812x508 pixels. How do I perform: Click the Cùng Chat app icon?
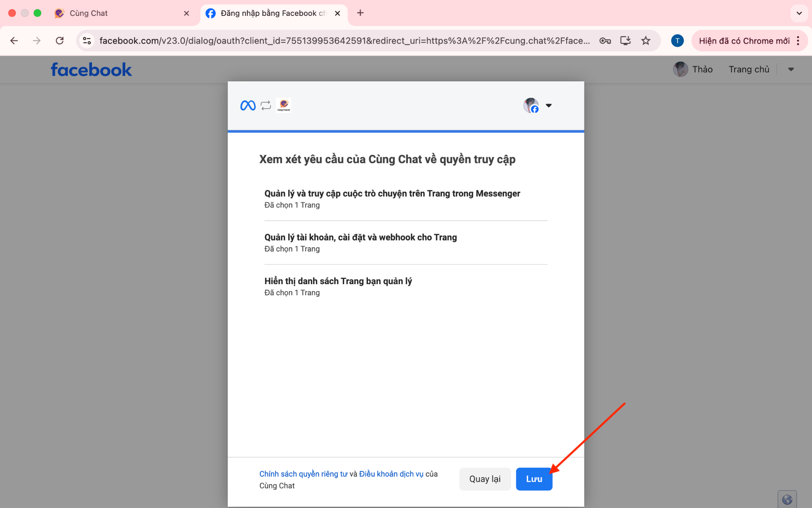point(283,106)
